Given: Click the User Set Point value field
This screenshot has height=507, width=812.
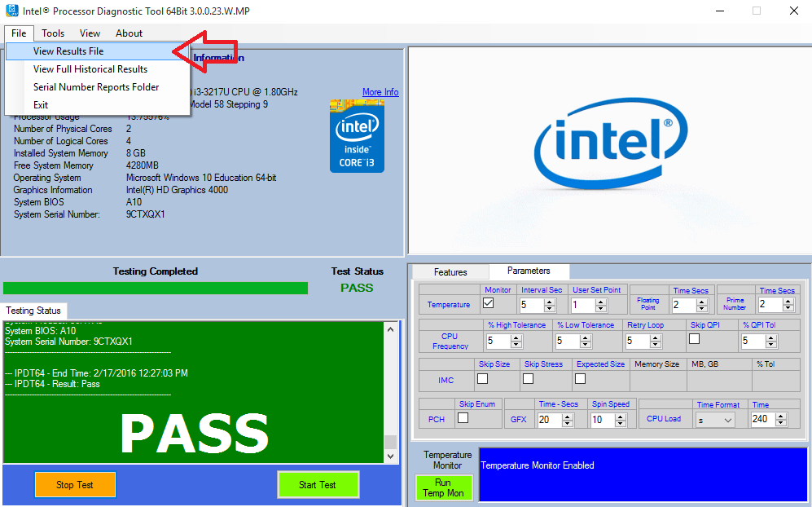Looking at the screenshot, I should coord(583,305).
